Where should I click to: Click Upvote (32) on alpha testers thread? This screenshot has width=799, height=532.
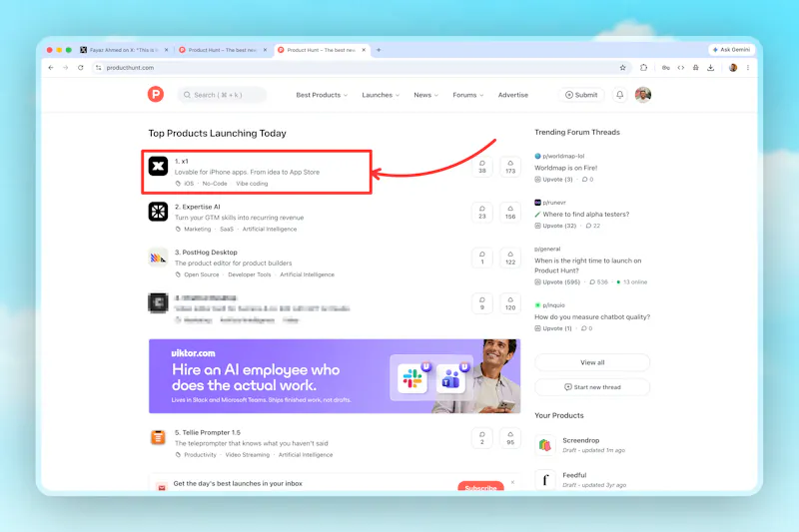pyautogui.click(x=555, y=226)
